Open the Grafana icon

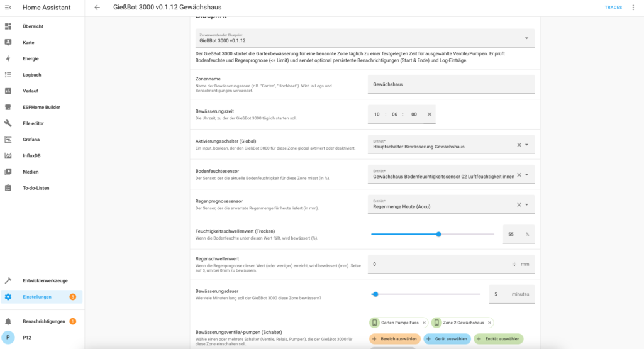coord(8,140)
